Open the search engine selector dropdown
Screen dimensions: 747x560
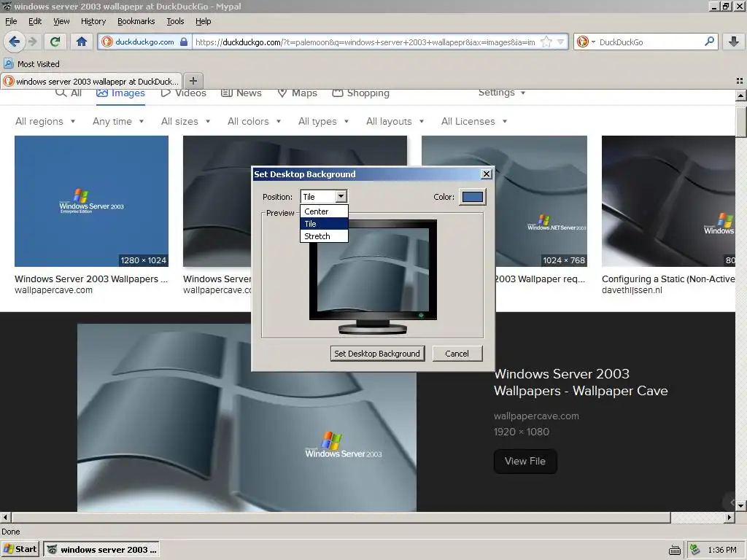tap(587, 42)
